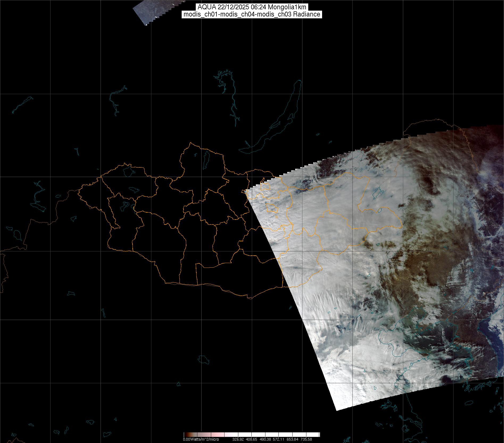
Task: Click the 735.58 value on the scale
Action: point(306,439)
